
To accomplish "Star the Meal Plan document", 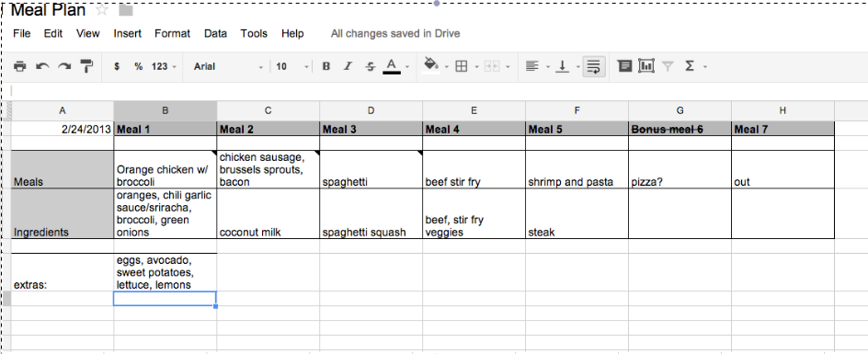I will (x=102, y=9).
